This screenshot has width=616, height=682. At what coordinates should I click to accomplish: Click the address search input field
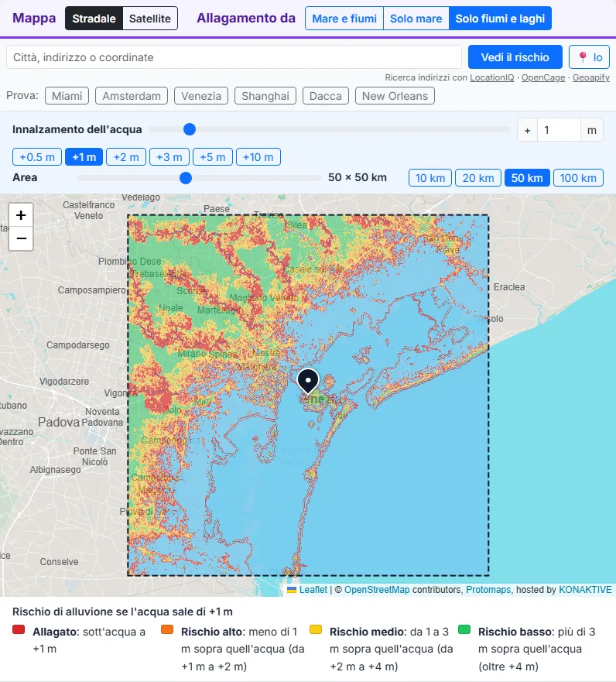[x=234, y=57]
